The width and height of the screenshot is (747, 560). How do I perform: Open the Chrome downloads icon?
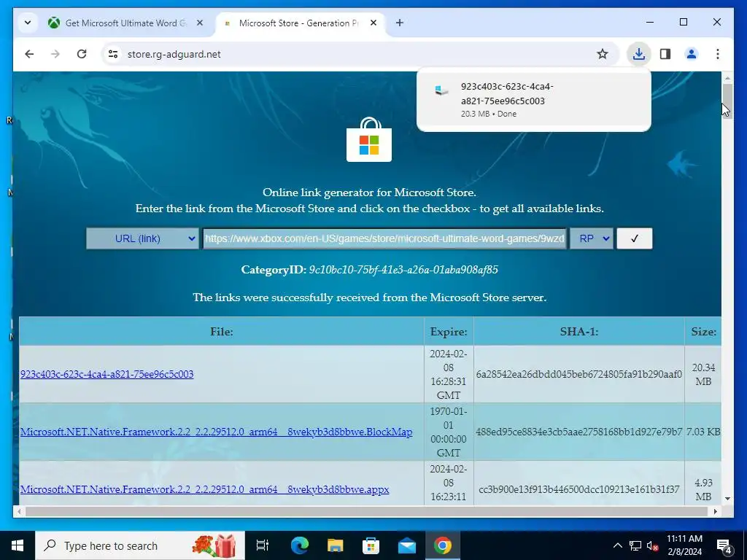tap(638, 54)
